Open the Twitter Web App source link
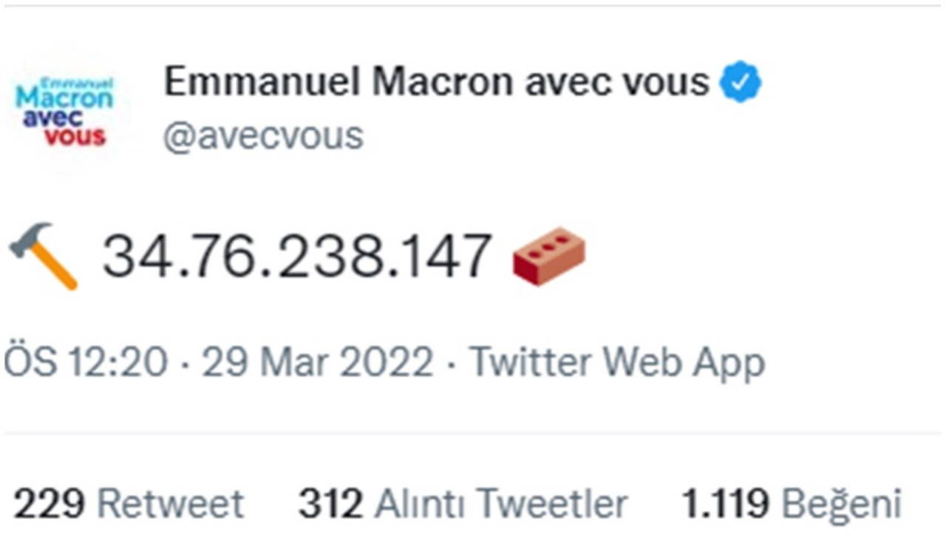Image resolution: width=946 pixels, height=560 pixels. [x=617, y=363]
